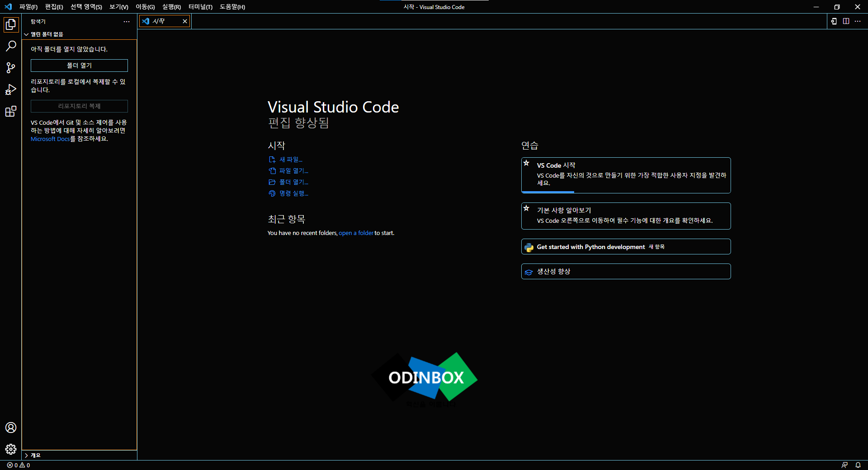Click the 연습 heading
This screenshot has height=470, width=868.
click(x=530, y=146)
